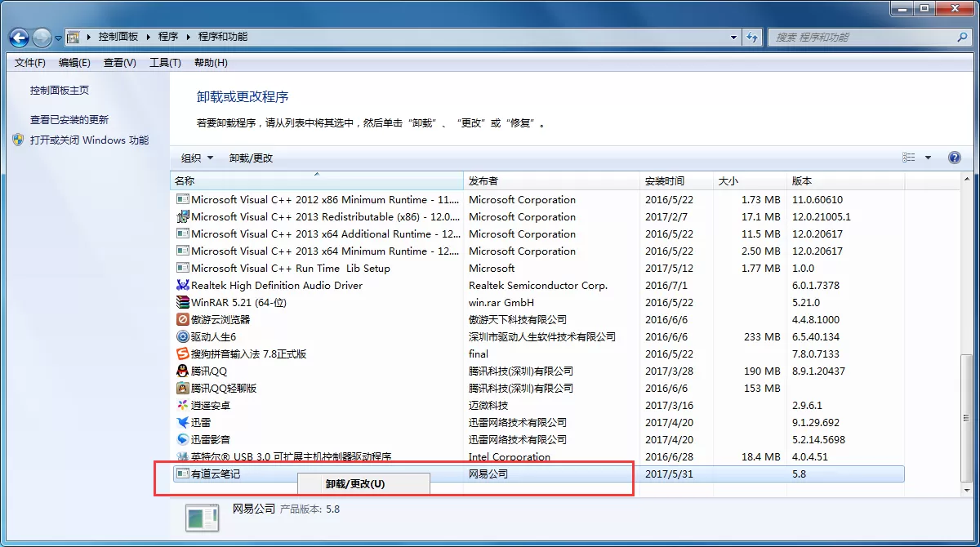This screenshot has width=980, height=547.
Task: Click the Visual C++ Run Time Lib Setup icon
Action: click(183, 268)
